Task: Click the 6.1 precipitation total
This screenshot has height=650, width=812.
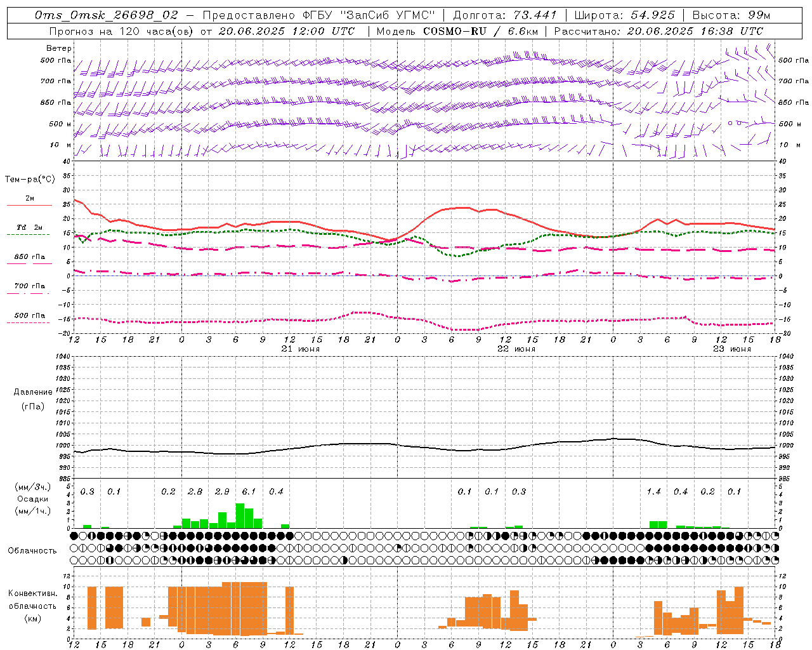Action: (x=249, y=491)
